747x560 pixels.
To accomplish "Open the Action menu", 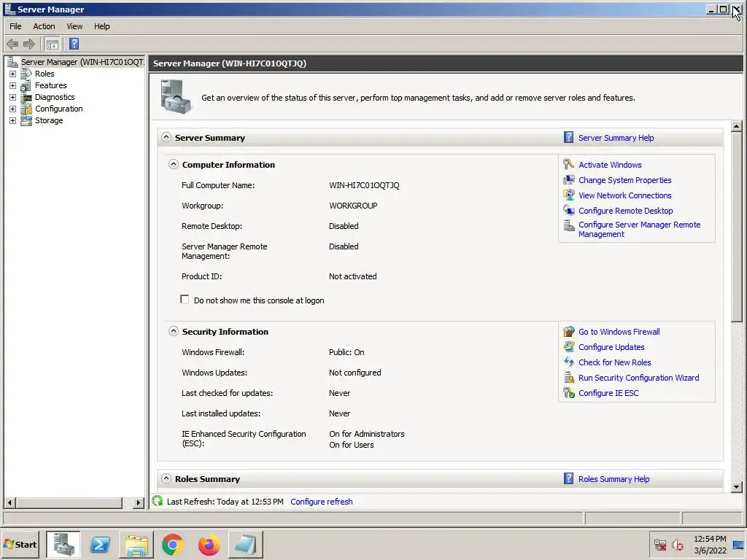I will tap(44, 26).
